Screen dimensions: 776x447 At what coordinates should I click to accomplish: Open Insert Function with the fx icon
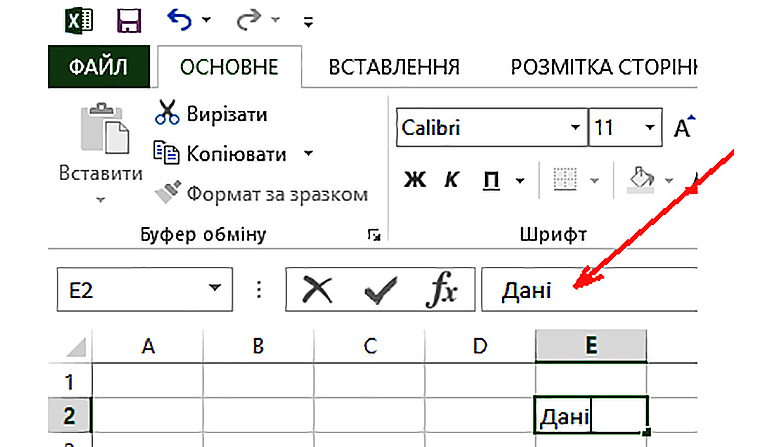442,289
